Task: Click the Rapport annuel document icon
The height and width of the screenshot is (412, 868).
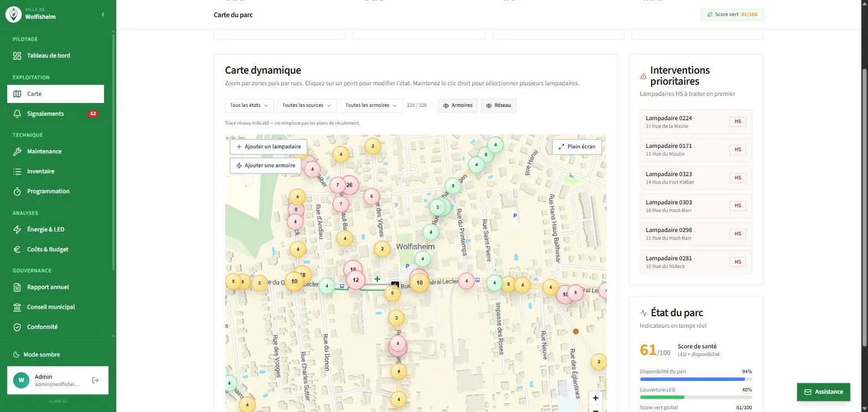Action: coord(17,287)
